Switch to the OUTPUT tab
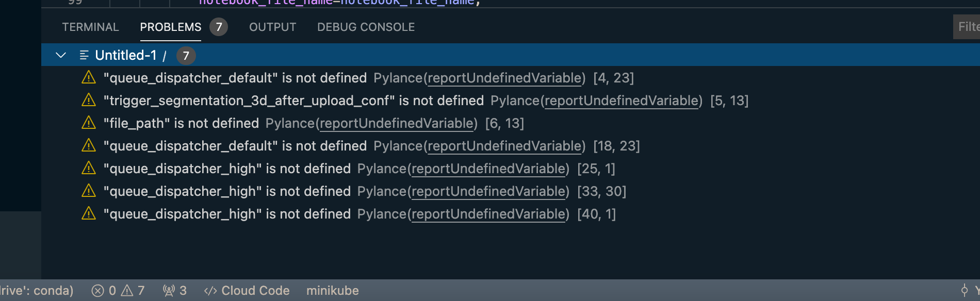This screenshot has width=980, height=301. click(272, 27)
